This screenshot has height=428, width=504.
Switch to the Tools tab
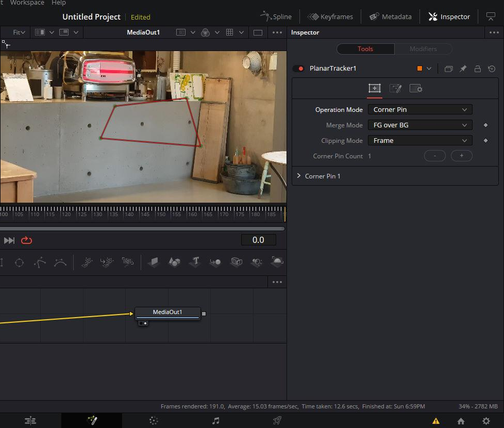pyautogui.click(x=365, y=49)
